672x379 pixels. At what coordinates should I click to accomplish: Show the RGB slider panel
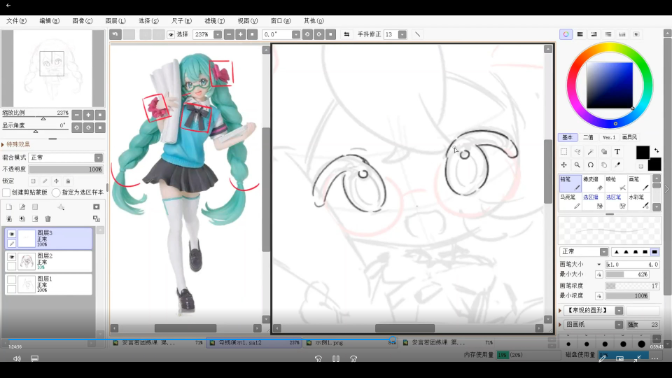pos(580,34)
